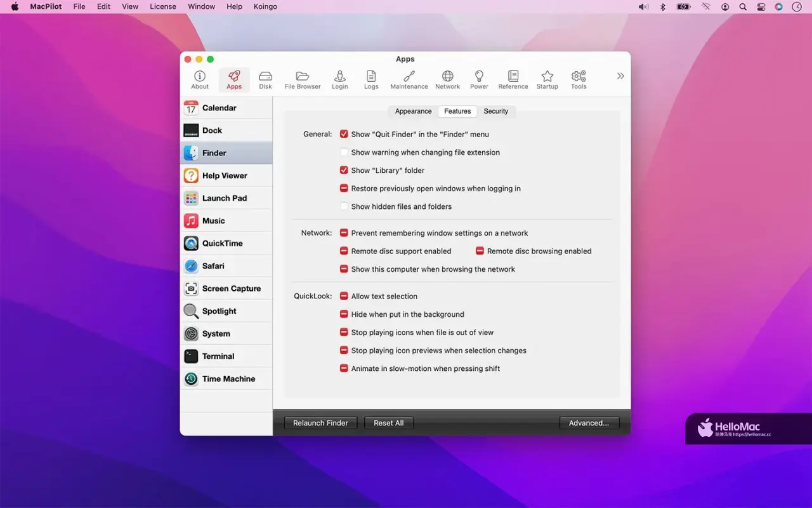This screenshot has width=812, height=508.
Task: Select Help Viewer in the sidebar
Action: 226,175
